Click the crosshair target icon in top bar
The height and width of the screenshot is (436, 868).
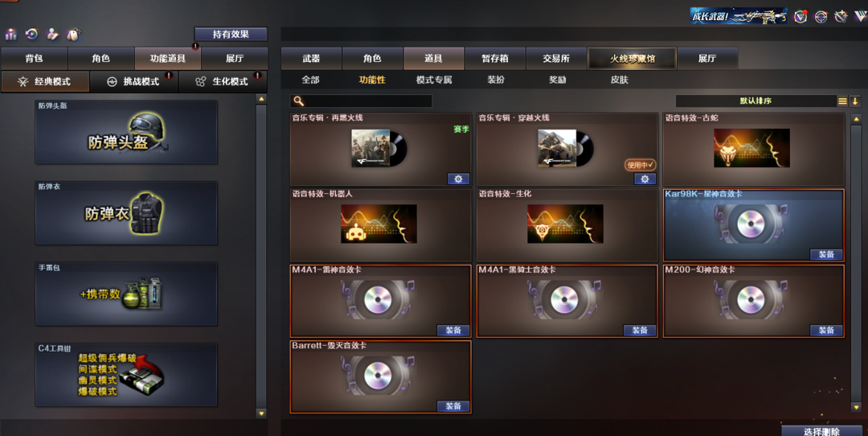tap(821, 17)
